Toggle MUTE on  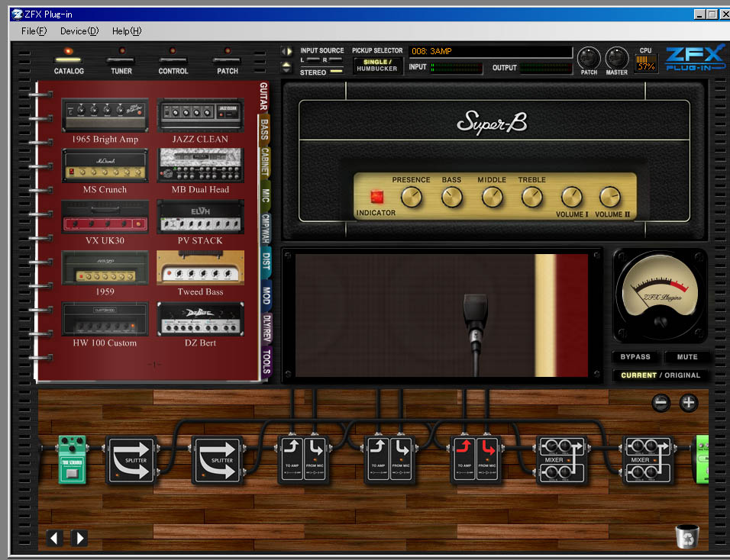687,357
